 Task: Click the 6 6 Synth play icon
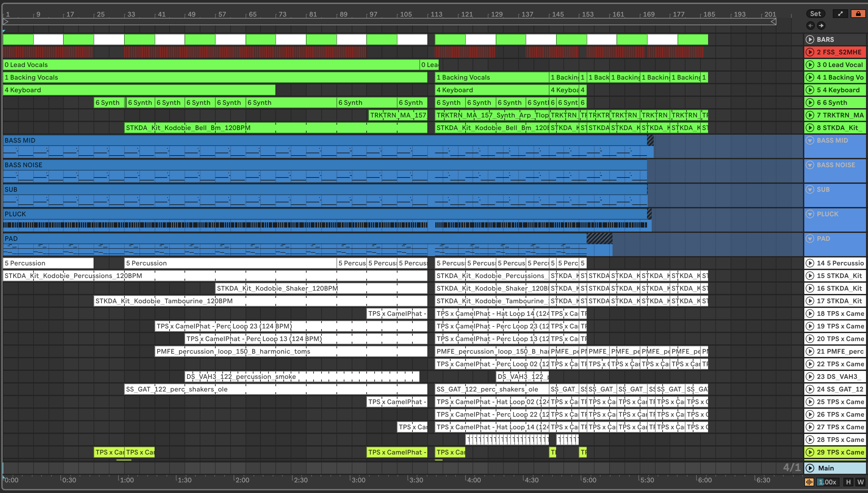pos(810,103)
